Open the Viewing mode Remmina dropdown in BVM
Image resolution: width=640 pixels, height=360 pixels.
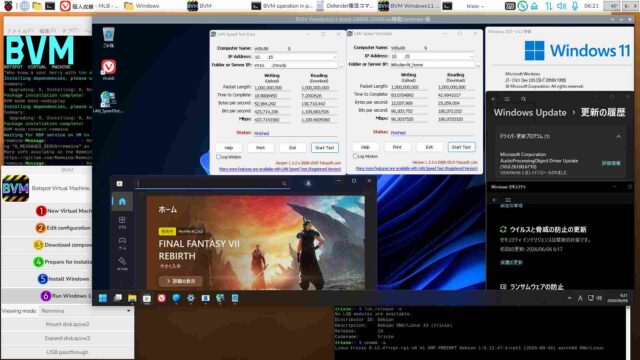pos(86,311)
